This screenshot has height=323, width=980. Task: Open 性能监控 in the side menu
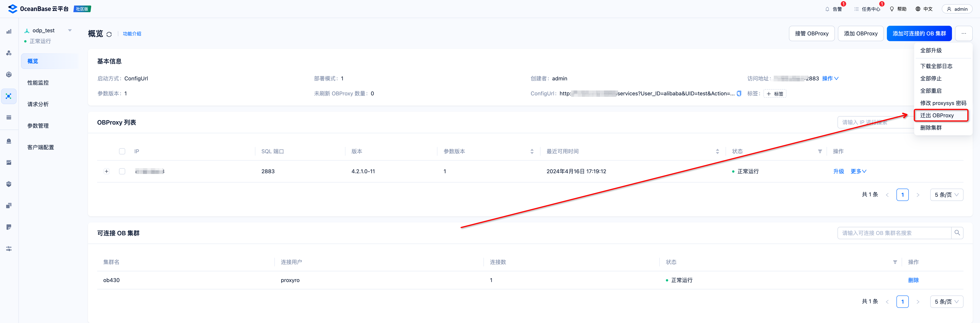tap(38, 83)
